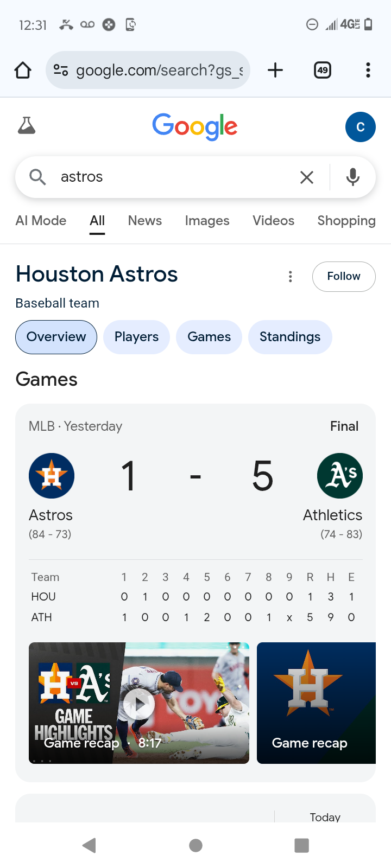Open site info icon in address bar

tap(61, 70)
